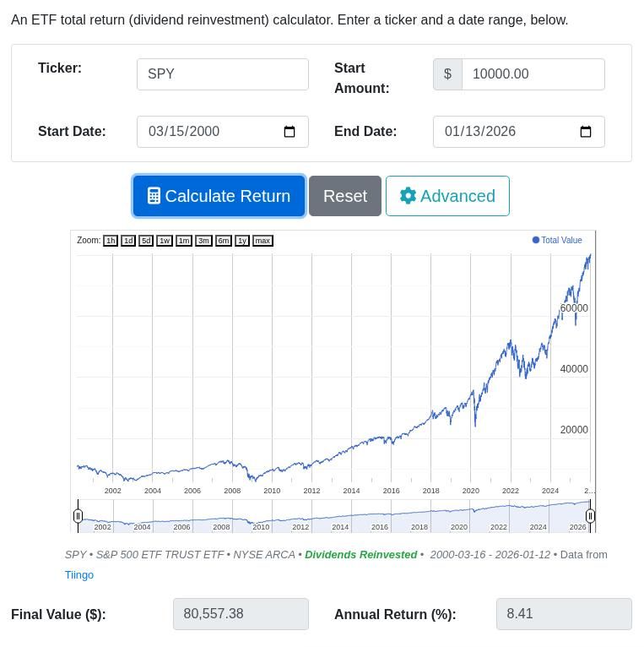
Task: Click the left range selector handle
Action: [78, 516]
